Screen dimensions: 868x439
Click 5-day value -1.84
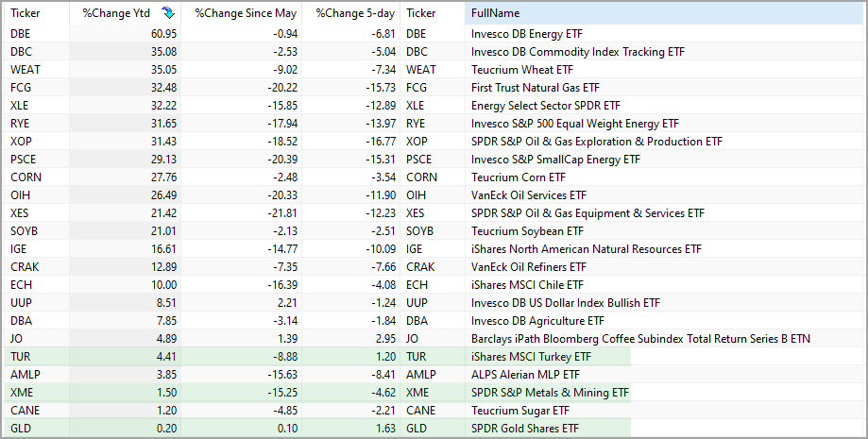[383, 321]
